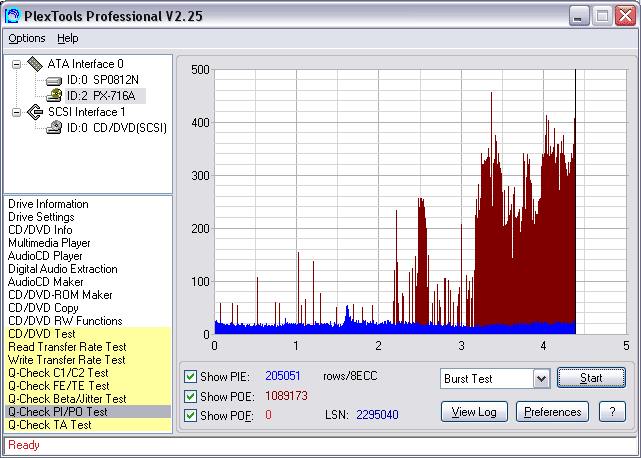The image size is (641, 458).
Task: Open Drive Settings function
Action: (41, 217)
